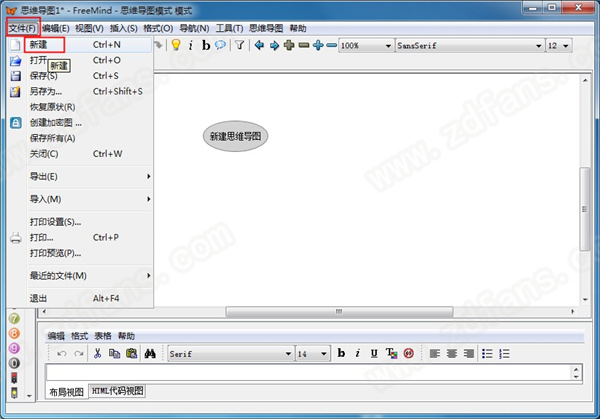Open the note editor 表格 menu

pos(103,336)
